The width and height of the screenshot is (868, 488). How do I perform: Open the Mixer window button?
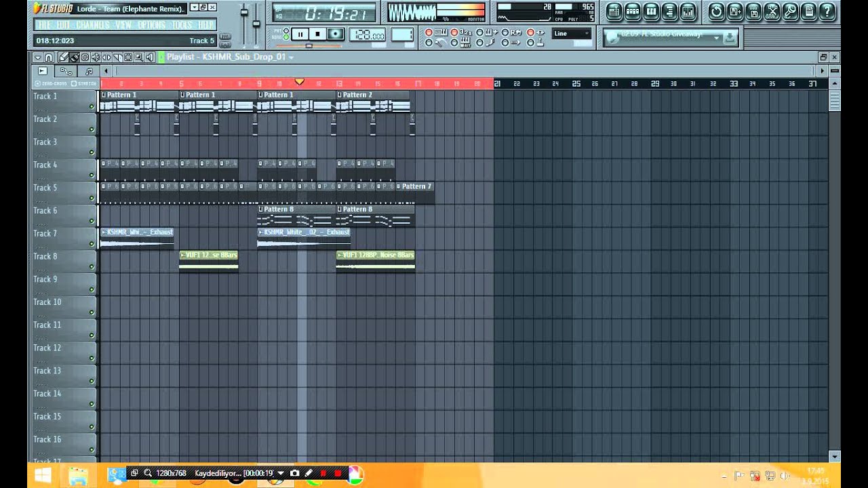pyautogui.click(x=688, y=12)
